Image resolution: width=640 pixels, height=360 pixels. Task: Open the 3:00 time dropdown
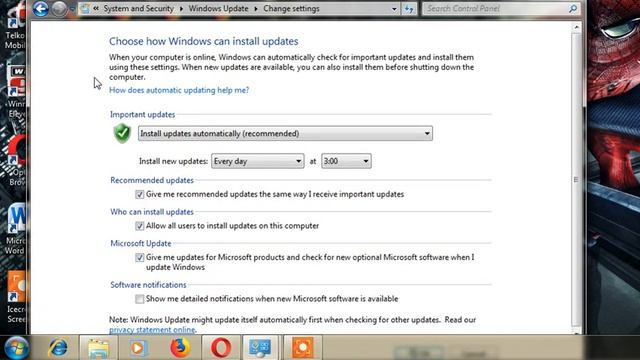point(346,161)
